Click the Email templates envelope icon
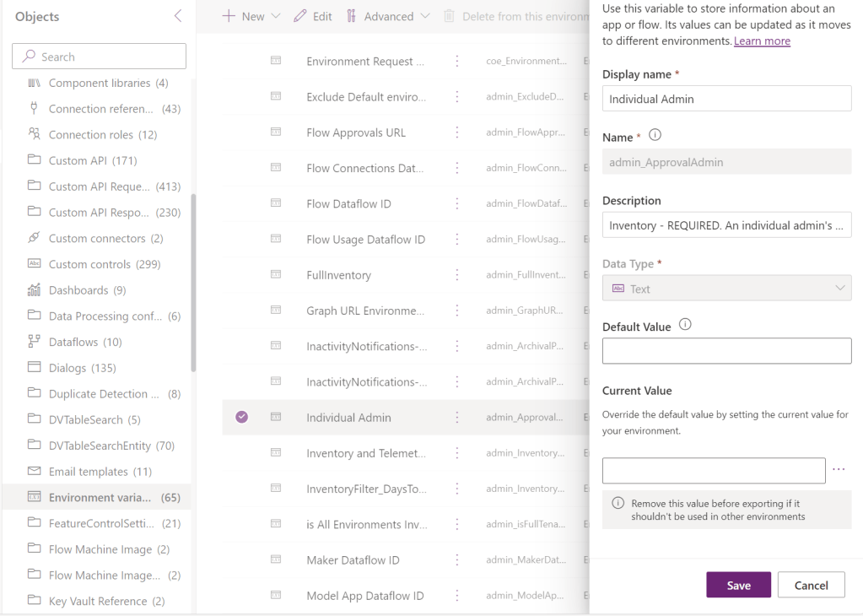This screenshot has width=863, height=616. (x=35, y=472)
